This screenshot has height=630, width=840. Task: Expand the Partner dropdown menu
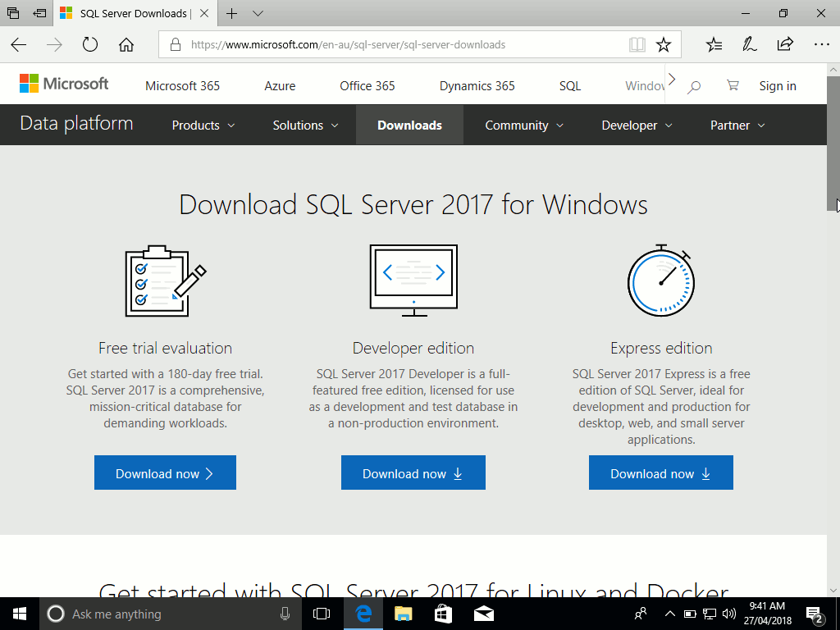tap(737, 126)
